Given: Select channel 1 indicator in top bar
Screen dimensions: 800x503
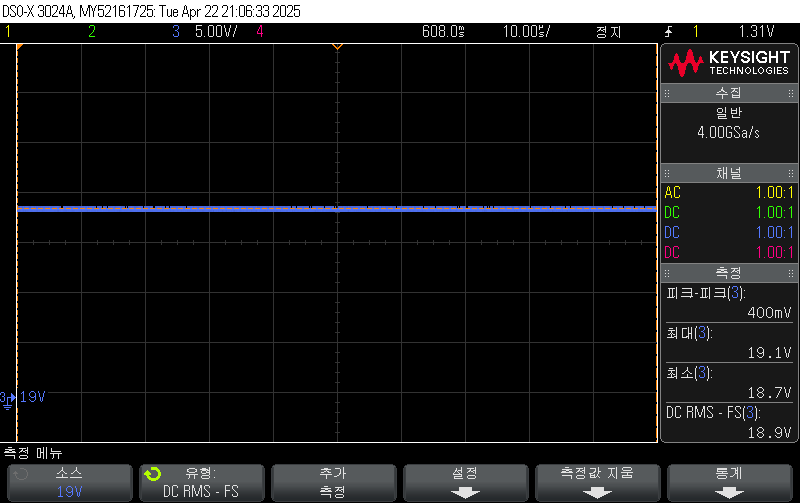Looking at the screenshot, I should (x=8, y=32).
